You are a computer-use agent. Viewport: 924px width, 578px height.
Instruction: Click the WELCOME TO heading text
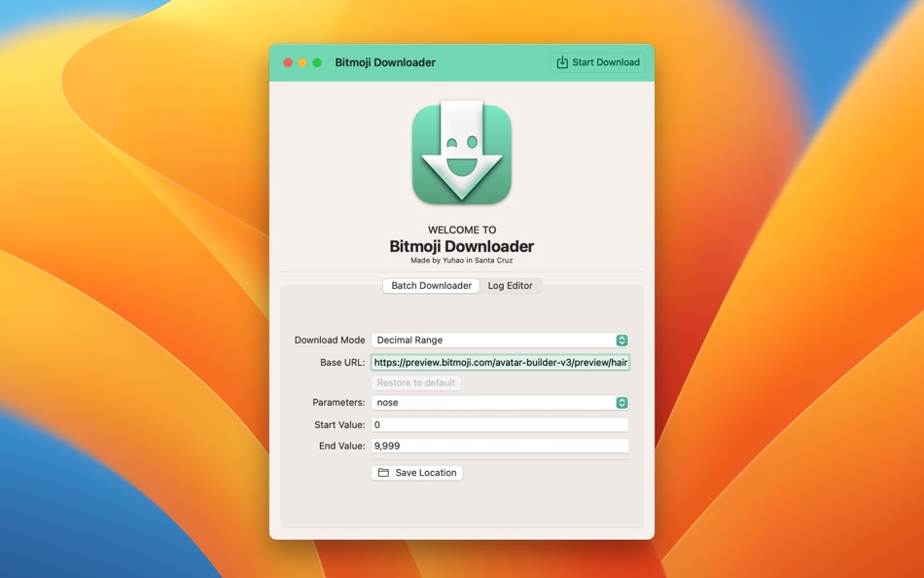point(462,230)
